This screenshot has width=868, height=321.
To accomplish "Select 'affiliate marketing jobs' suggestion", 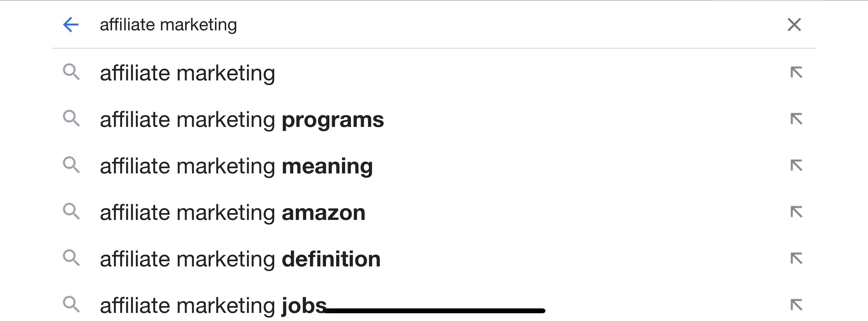I will tap(213, 305).
